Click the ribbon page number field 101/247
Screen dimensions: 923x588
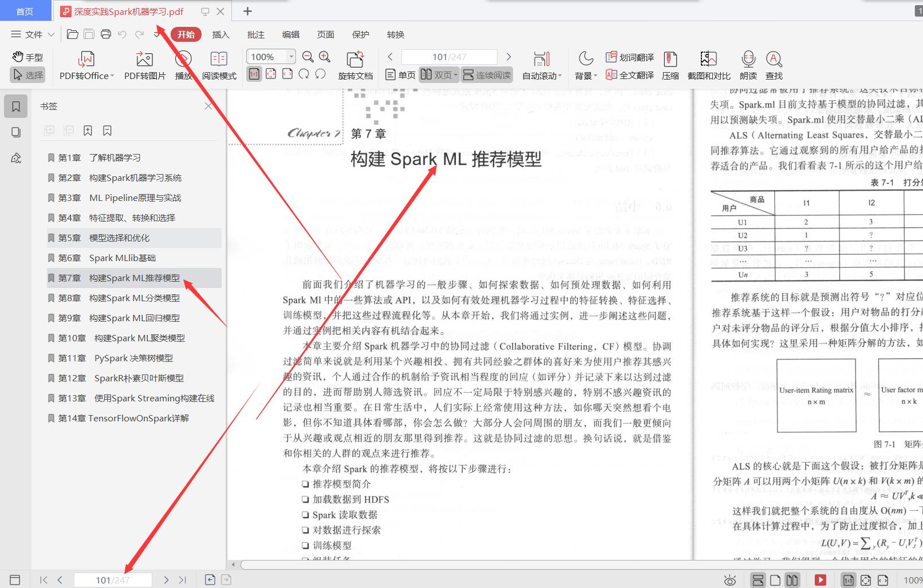pos(449,57)
